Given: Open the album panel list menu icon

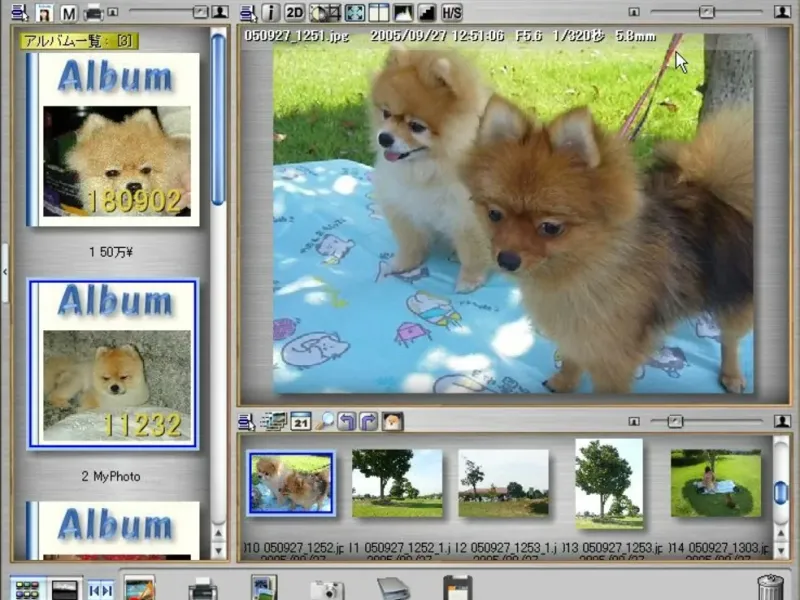Looking at the screenshot, I should click(19, 13).
